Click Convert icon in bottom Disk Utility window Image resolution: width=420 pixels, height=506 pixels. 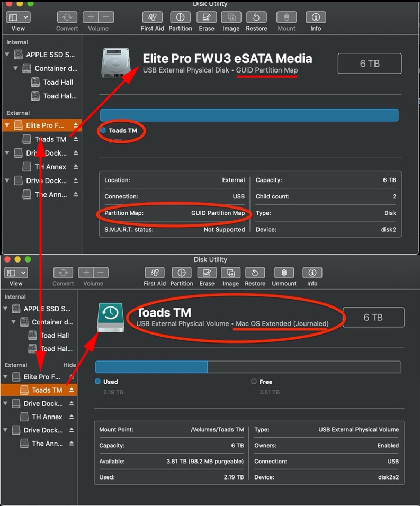[63, 273]
